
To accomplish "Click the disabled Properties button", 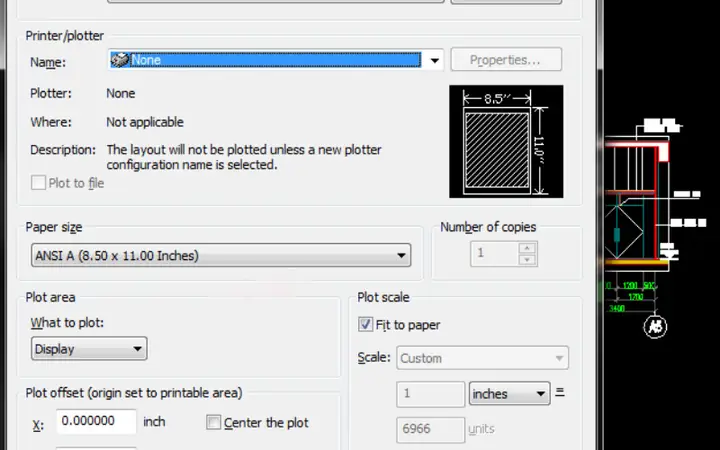I will click(x=506, y=60).
